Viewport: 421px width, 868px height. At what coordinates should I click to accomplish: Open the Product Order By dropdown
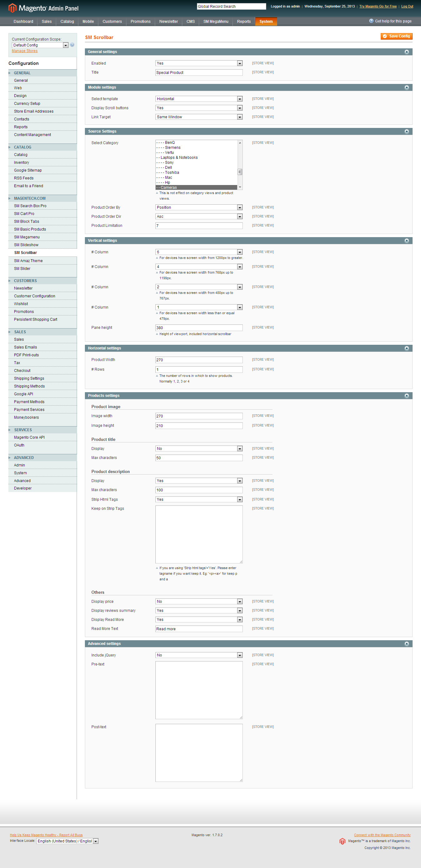click(199, 207)
